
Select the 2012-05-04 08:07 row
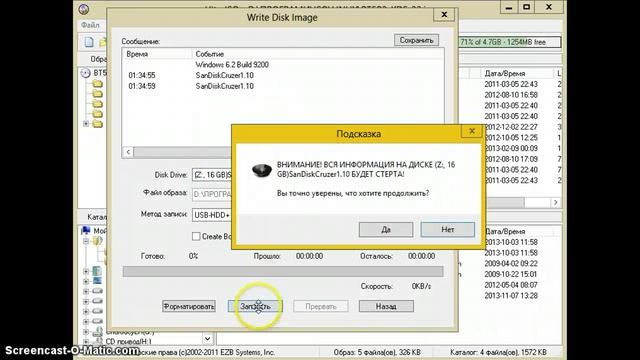[x=511, y=284]
